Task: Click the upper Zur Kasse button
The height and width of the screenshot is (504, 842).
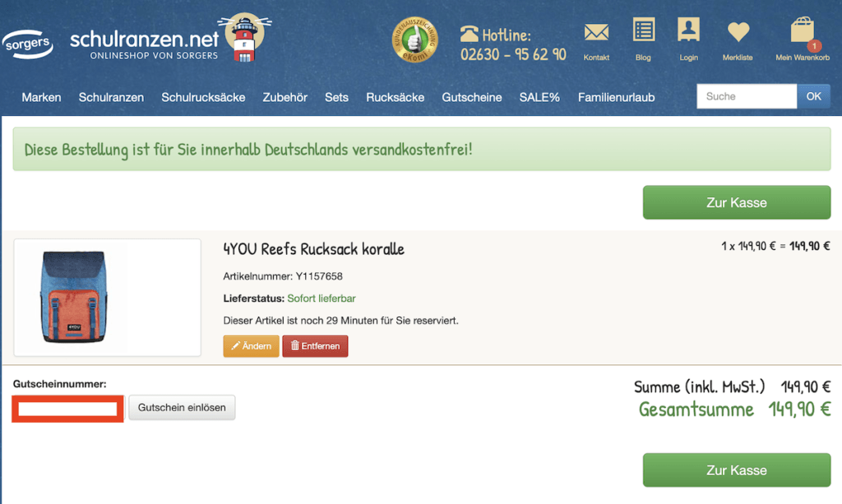Action: 736,202
